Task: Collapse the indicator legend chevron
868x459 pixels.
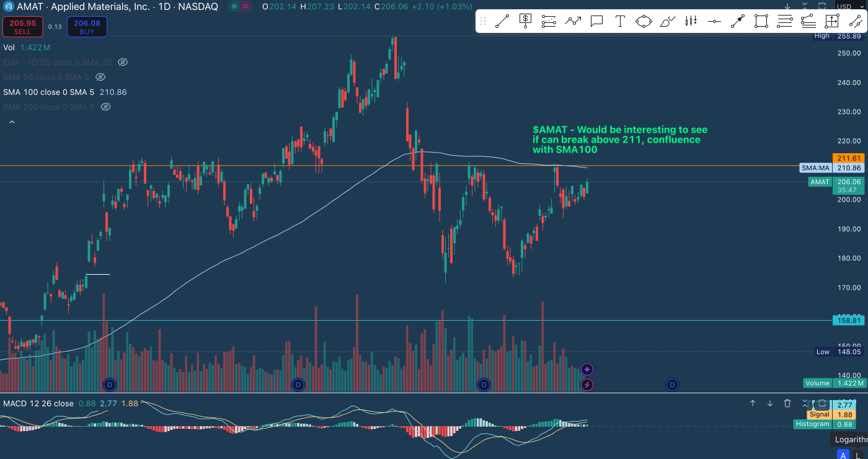Action: coord(11,123)
